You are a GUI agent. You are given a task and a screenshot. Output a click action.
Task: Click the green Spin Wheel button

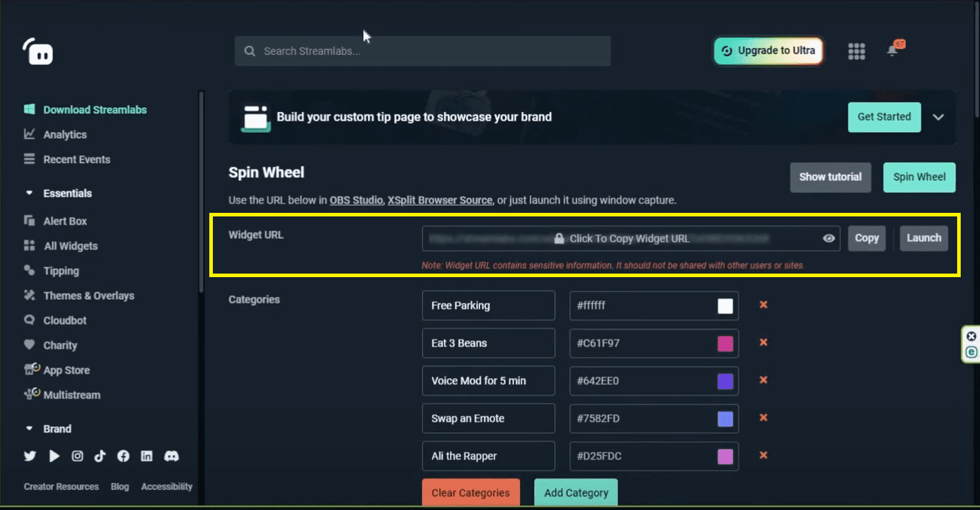tap(919, 177)
